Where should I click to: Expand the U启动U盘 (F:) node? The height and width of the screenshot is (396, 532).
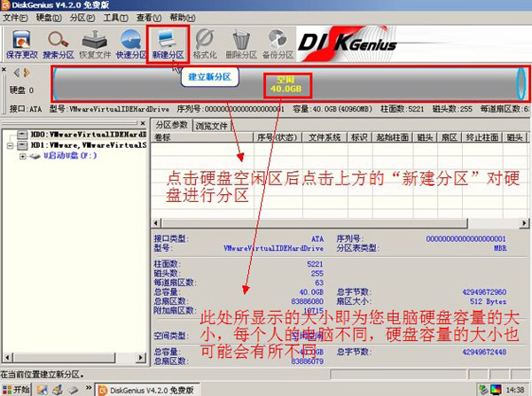[23, 156]
